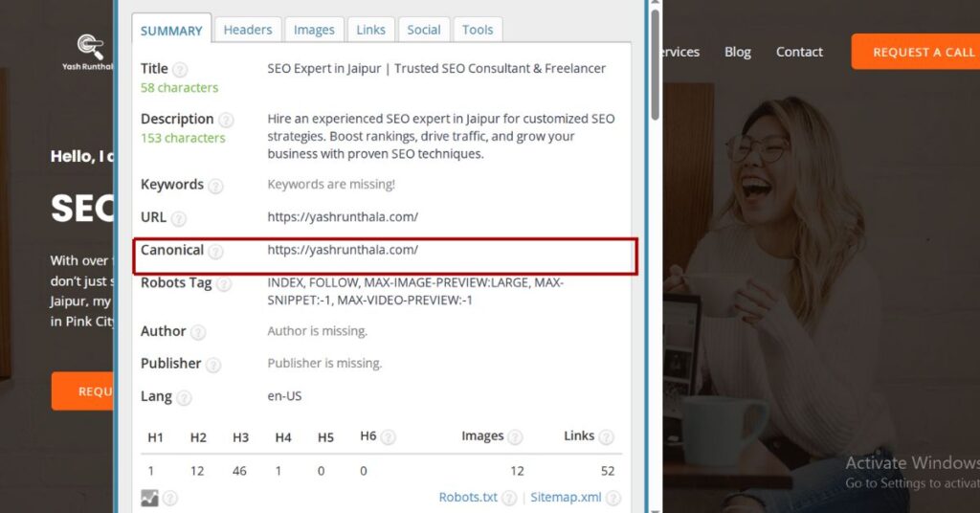This screenshot has height=513, width=980.
Task: Open the Images tab
Action: [x=314, y=30]
